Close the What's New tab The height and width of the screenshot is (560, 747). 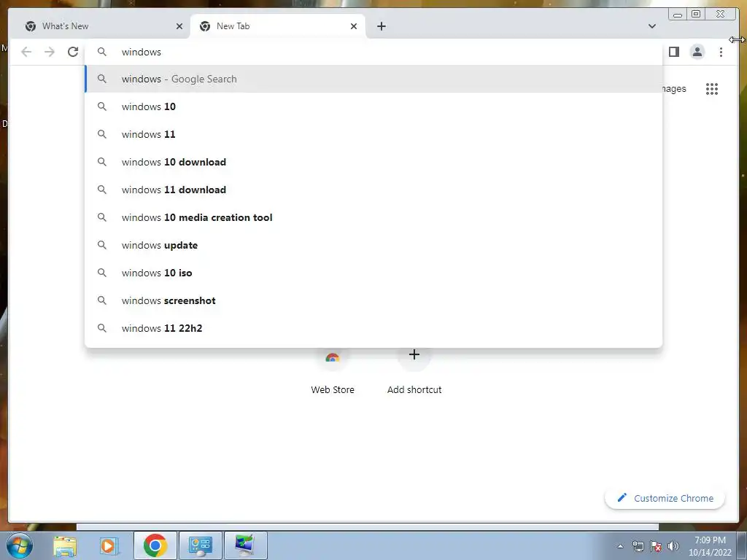[179, 26]
